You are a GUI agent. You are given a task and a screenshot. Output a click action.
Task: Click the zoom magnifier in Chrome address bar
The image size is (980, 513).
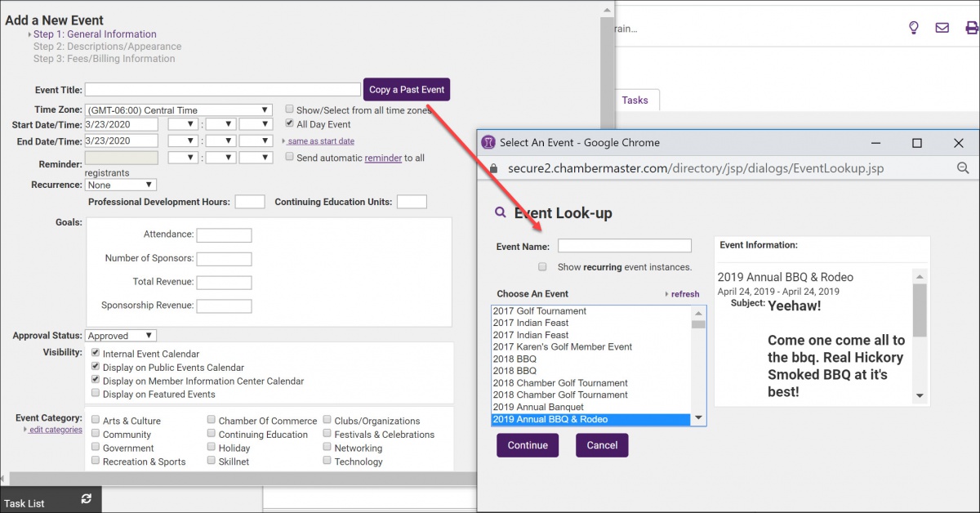[x=963, y=168]
